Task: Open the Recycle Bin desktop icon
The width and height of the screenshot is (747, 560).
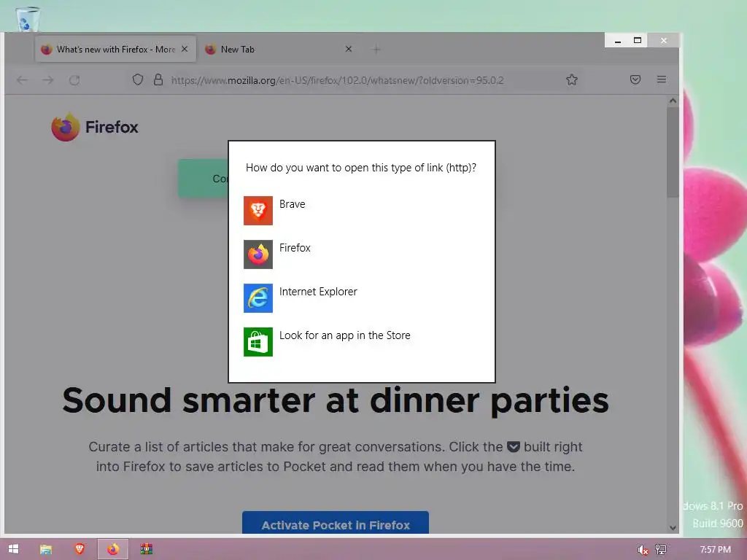Action: tap(28, 19)
